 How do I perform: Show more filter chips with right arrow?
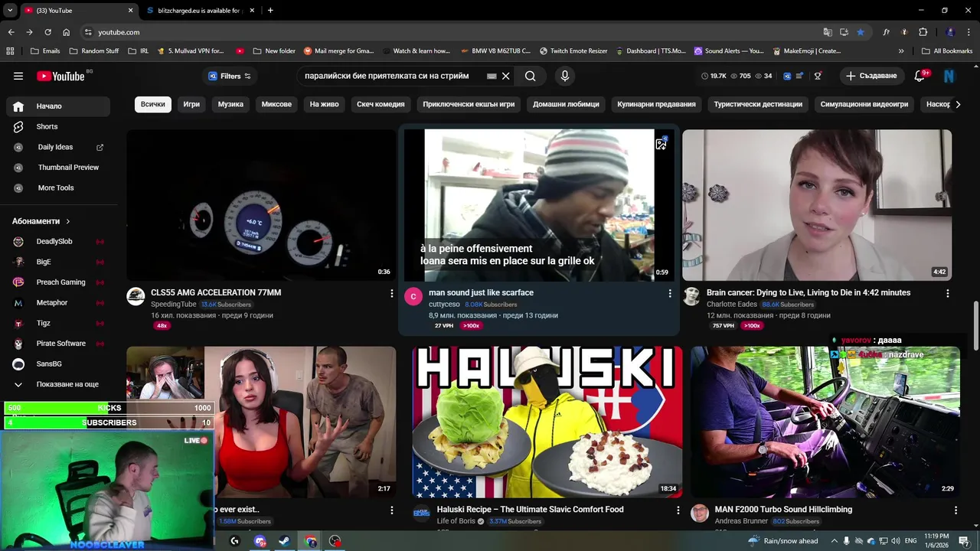pos(957,104)
